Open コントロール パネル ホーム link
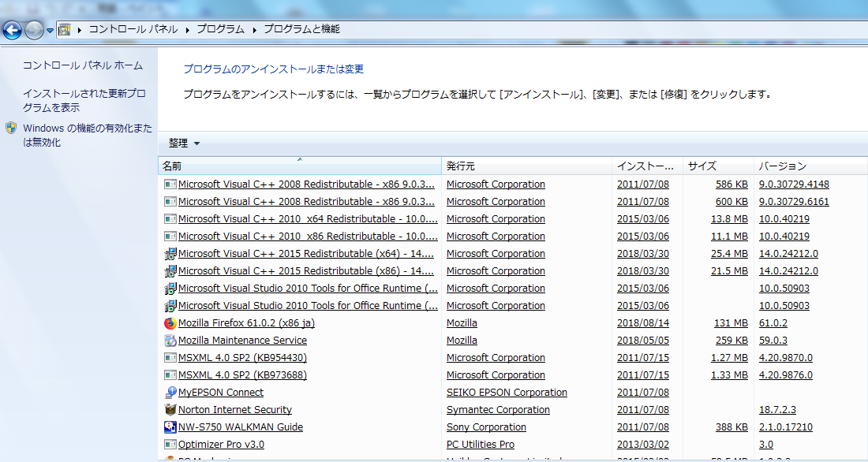The height and width of the screenshot is (462, 868). (x=83, y=65)
